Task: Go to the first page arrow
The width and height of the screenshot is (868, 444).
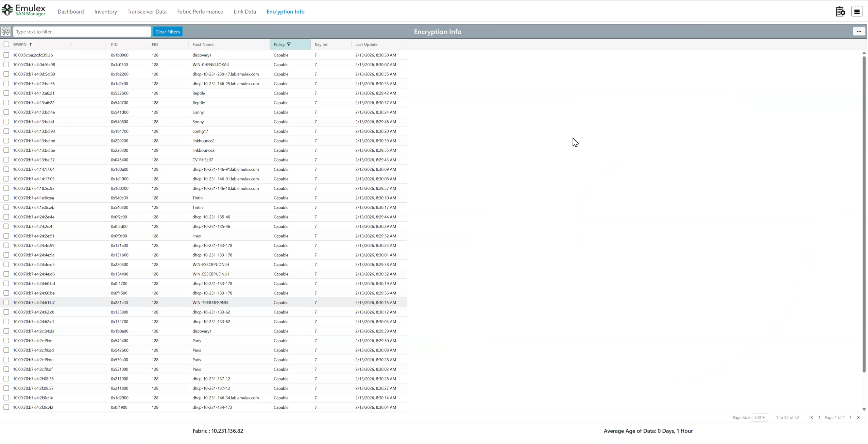Action: click(811, 417)
